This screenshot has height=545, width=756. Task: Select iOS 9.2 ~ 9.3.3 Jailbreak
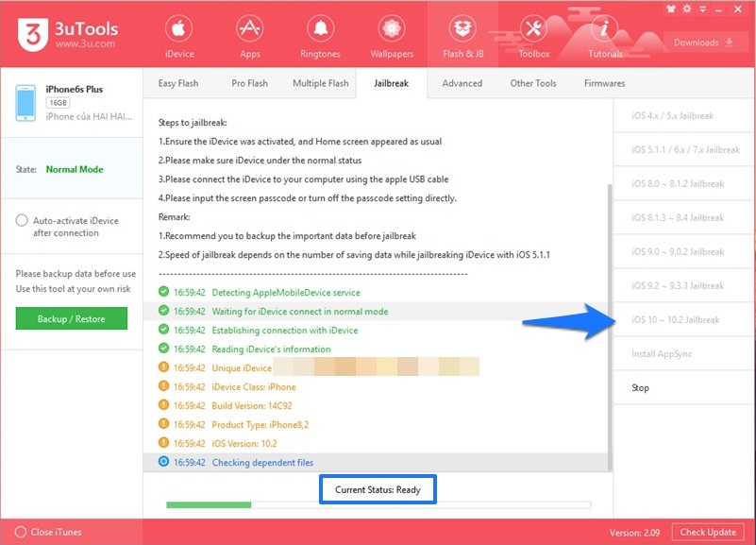click(x=683, y=285)
